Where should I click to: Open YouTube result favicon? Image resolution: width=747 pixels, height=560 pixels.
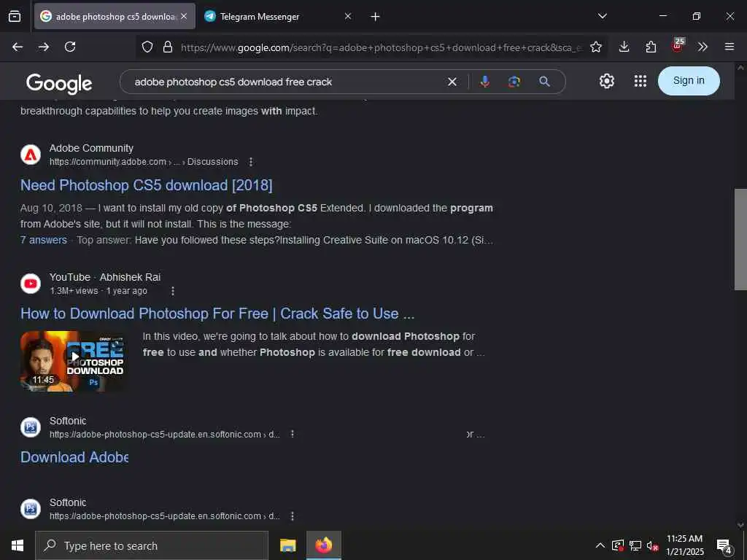click(31, 284)
